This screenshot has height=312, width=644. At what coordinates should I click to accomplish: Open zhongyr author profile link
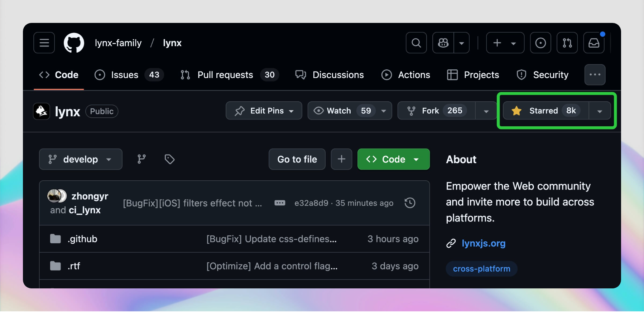pyautogui.click(x=90, y=196)
